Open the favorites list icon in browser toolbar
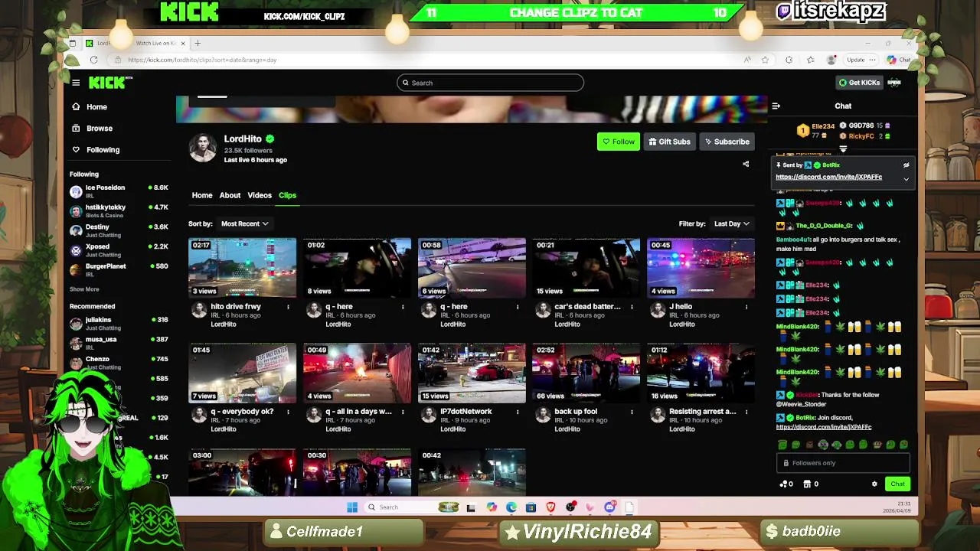This screenshot has height=551, width=980. point(810,60)
